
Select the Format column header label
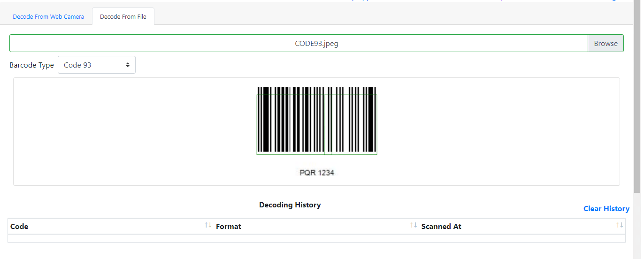[x=229, y=227]
